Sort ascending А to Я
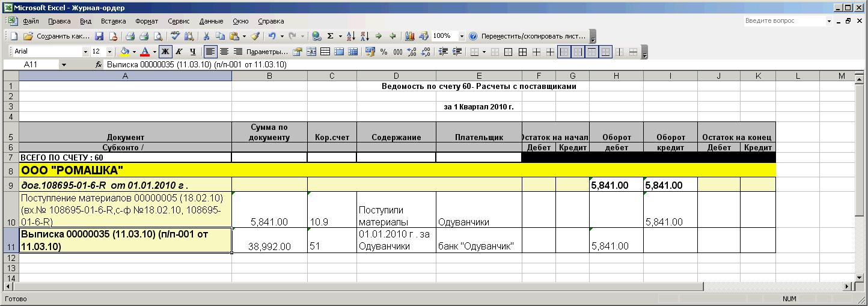This screenshot has width=868, height=306. 352,36
